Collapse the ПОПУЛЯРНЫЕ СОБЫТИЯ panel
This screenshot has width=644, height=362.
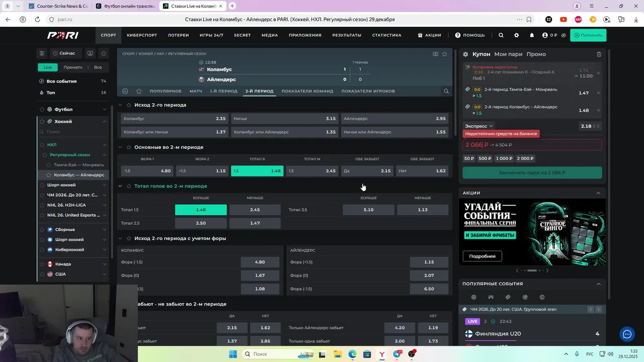pos(598,284)
